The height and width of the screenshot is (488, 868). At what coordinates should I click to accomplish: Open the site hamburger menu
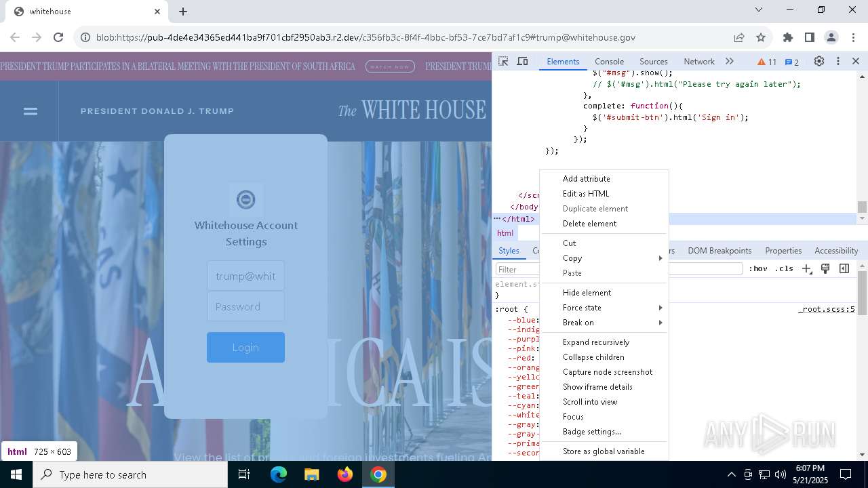pyautogui.click(x=31, y=111)
